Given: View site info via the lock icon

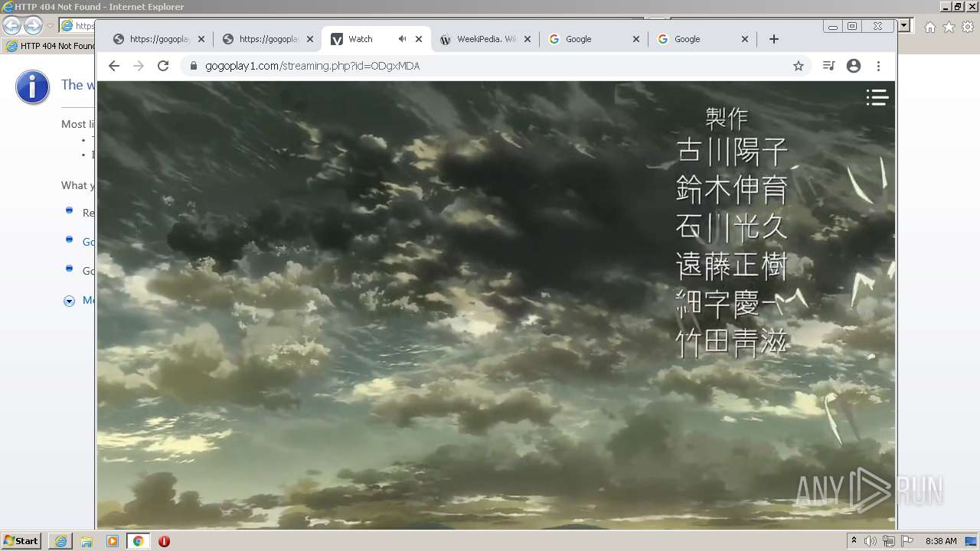Looking at the screenshot, I should click(x=193, y=66).
